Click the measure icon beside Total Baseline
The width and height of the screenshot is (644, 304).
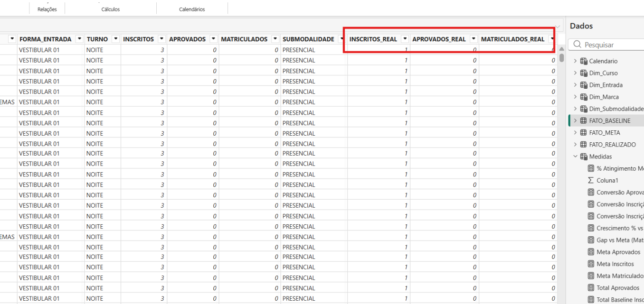coord(591,300)
